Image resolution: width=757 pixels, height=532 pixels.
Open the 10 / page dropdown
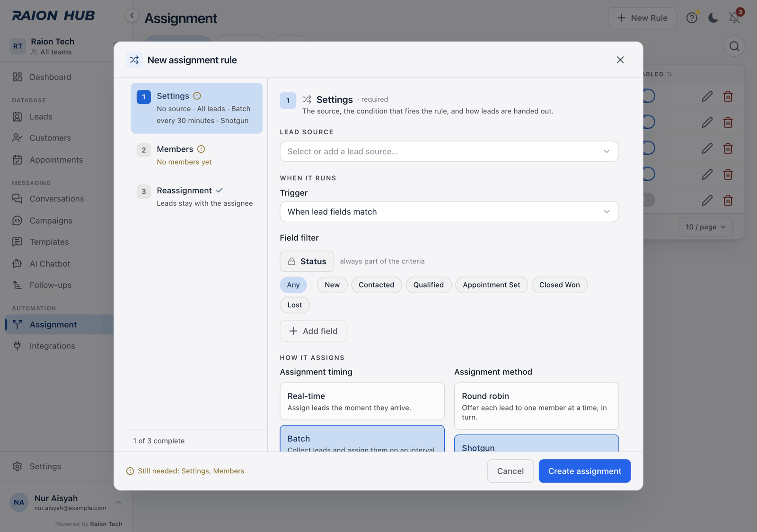[705, 227]
